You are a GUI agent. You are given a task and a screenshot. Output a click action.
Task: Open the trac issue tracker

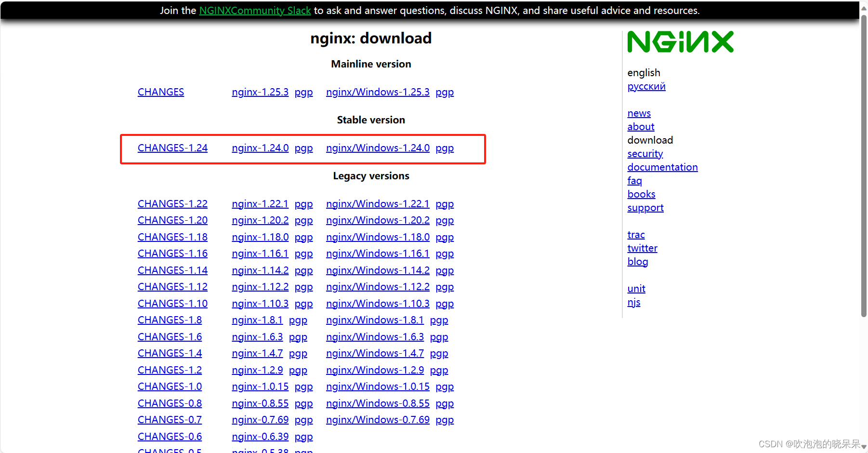point(636,234)
